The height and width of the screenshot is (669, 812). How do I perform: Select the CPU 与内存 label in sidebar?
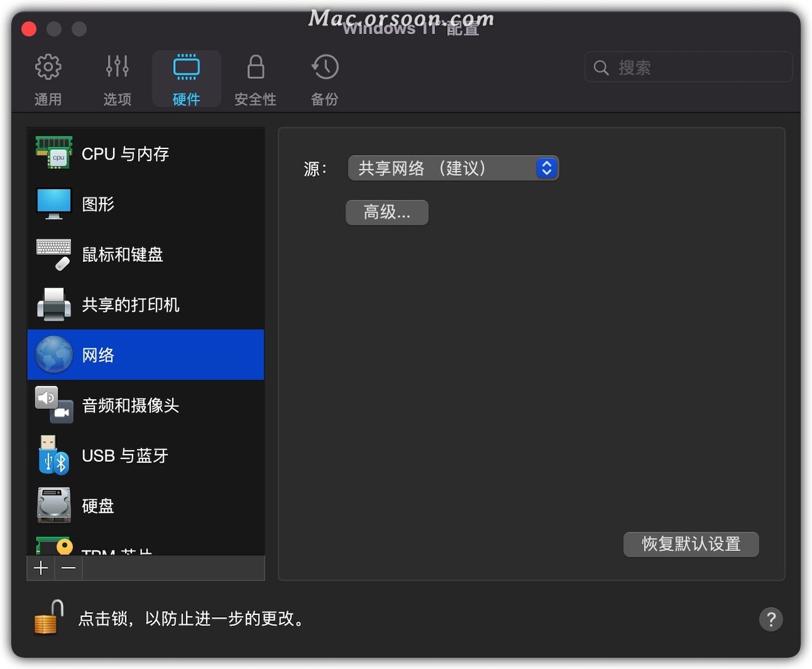(126, 154)
